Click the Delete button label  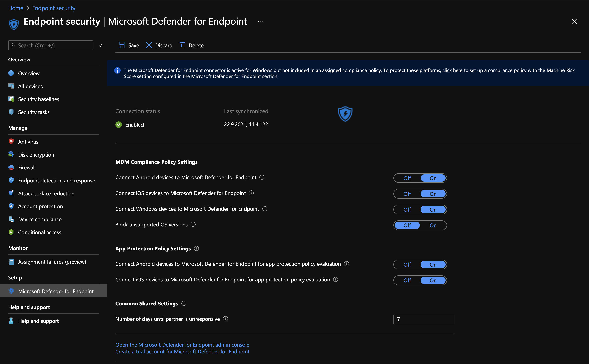[x=196, y=45]
